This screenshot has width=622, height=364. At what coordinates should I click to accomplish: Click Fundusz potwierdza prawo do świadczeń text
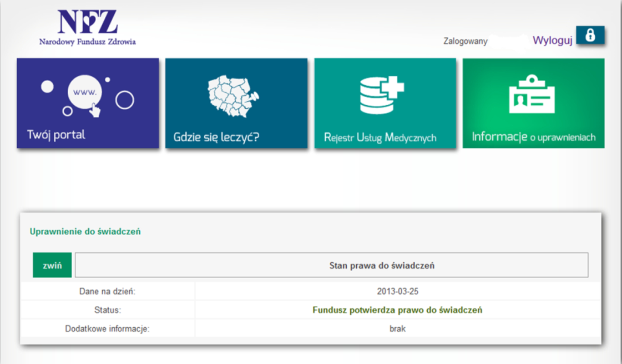(397, 310)
